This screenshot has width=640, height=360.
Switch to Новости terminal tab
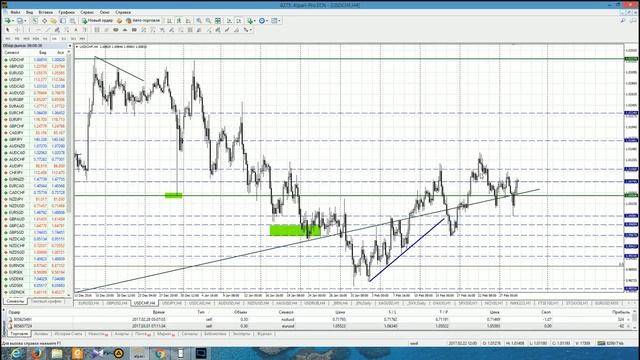pyautogui.click(x=98, y=334)
